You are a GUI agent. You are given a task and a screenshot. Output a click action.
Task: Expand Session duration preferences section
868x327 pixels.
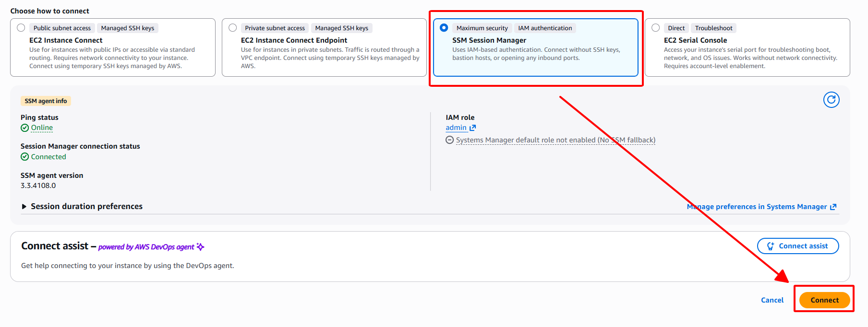coord(82,206)
